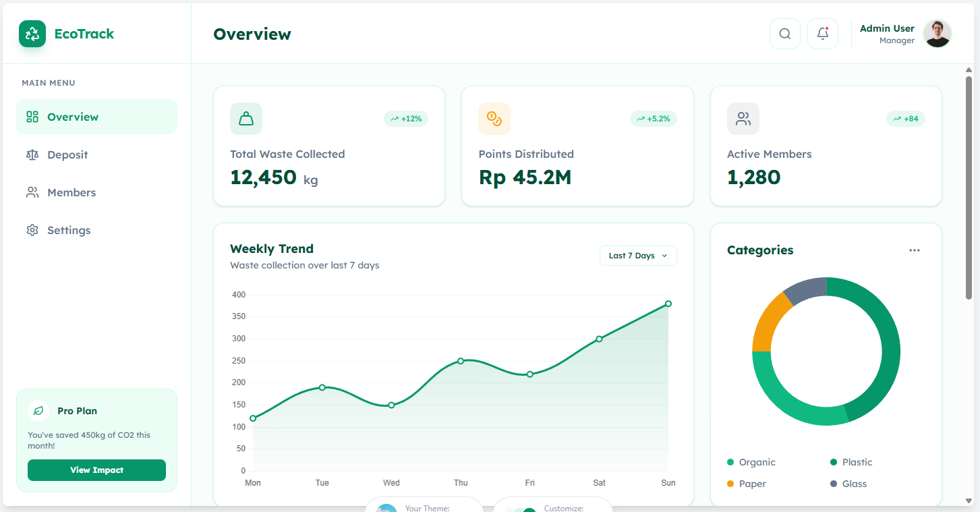The image size is (980, 512).
Task: Click the Sun data point on chart
Action: [x=668, y=304]
